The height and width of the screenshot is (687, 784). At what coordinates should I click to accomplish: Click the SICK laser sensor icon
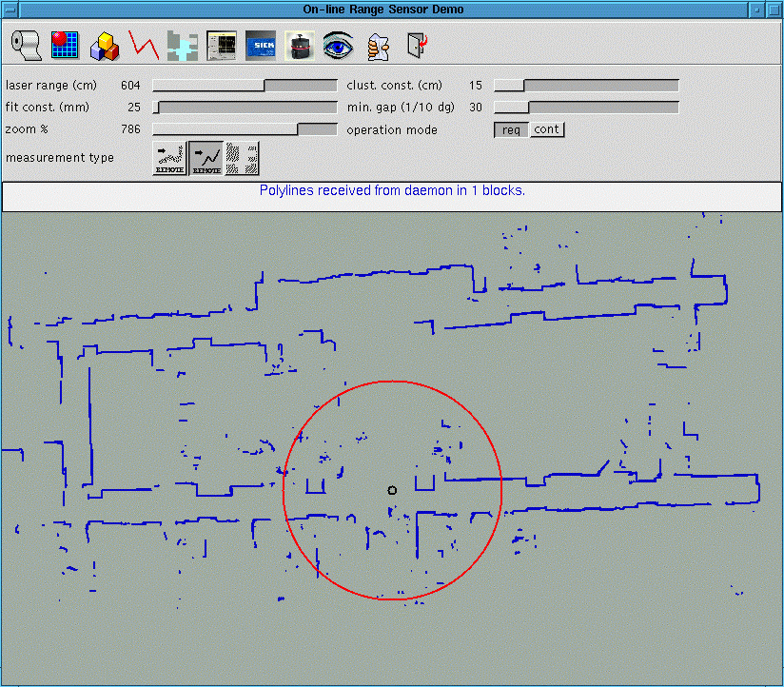pos(260,45)
